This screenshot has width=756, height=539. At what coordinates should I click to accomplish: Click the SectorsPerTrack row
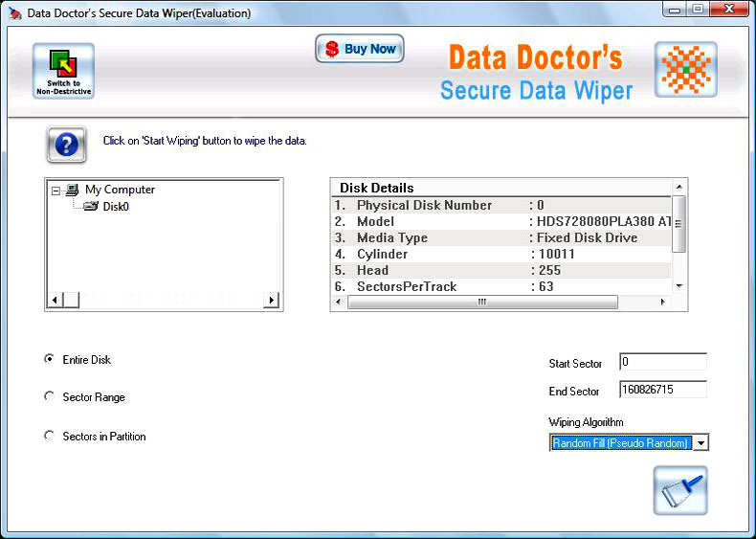(501, 286)
